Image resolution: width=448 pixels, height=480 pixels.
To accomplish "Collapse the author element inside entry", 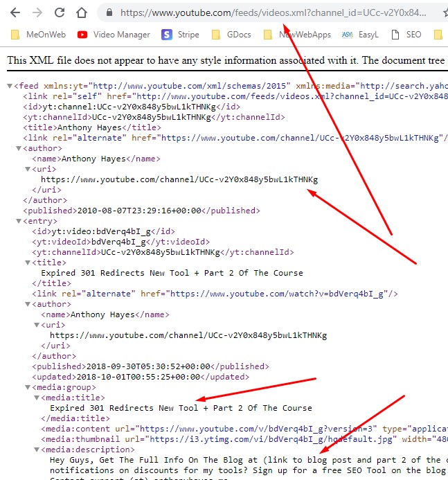I will point(28,304).
